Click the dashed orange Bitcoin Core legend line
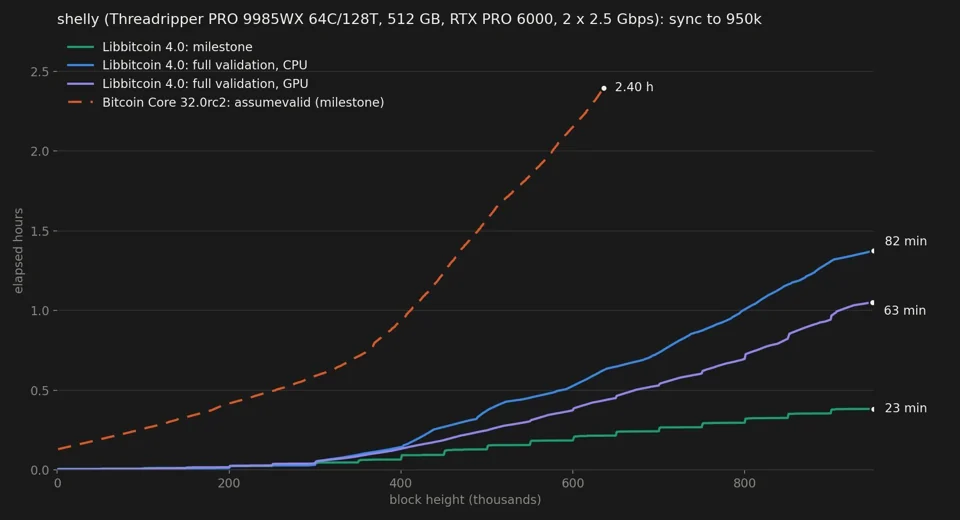Viewport: 960px width, 520px height. (x=81, y=102)
